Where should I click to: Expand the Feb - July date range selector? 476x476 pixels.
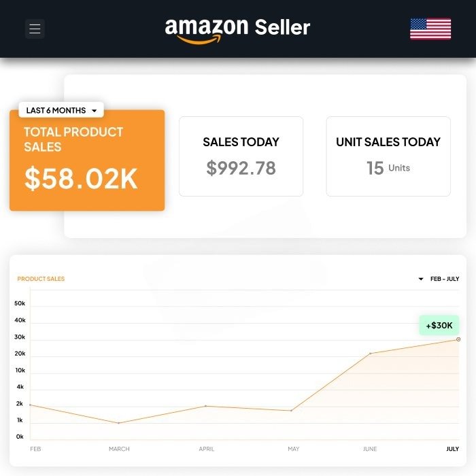point(439,279)
